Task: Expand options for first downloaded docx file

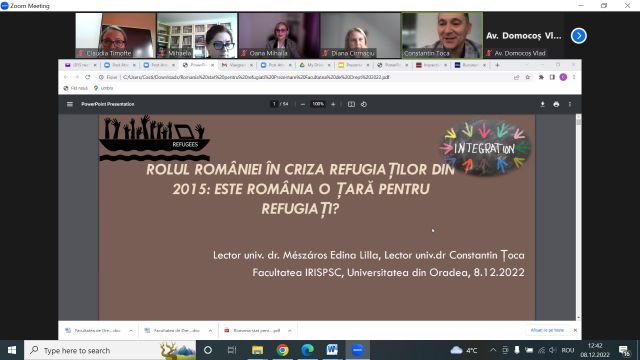Action: coord(131,331)
